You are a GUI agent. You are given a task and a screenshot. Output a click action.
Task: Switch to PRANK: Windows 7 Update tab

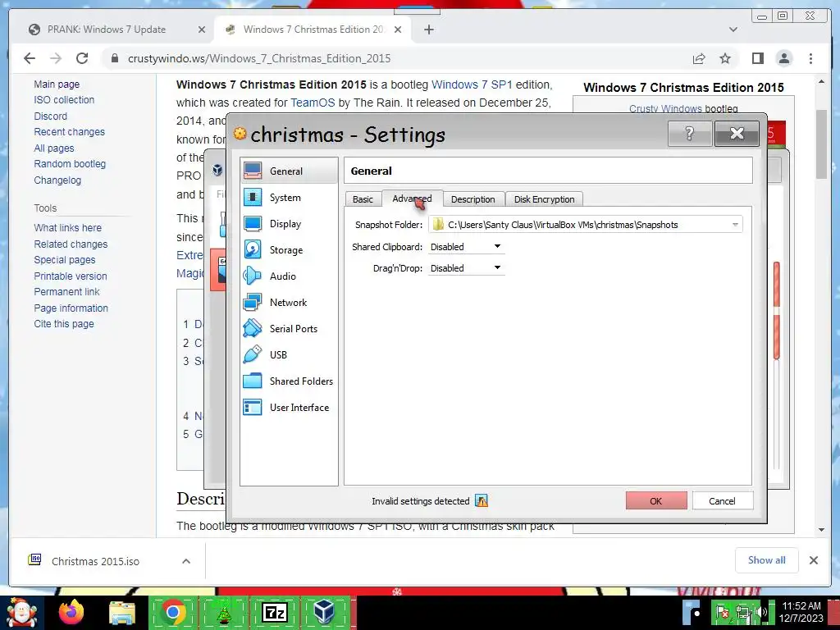[107, 30]
